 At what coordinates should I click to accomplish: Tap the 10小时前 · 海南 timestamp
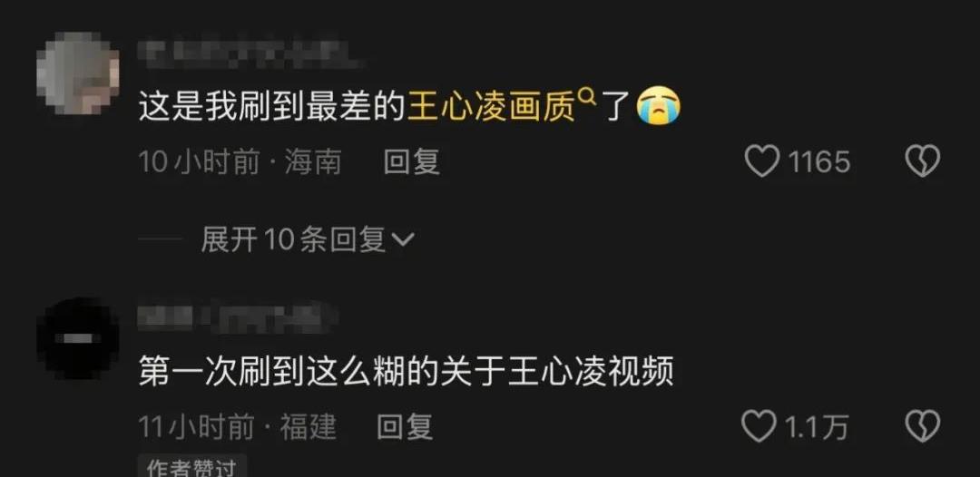pyautogui.click(x=240, y=161)
